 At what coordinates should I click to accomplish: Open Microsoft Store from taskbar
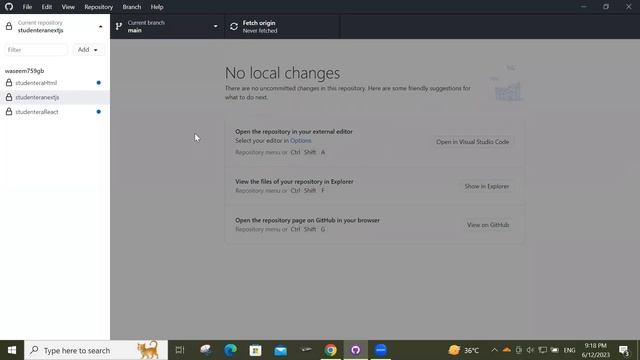(x=256, y=350)
